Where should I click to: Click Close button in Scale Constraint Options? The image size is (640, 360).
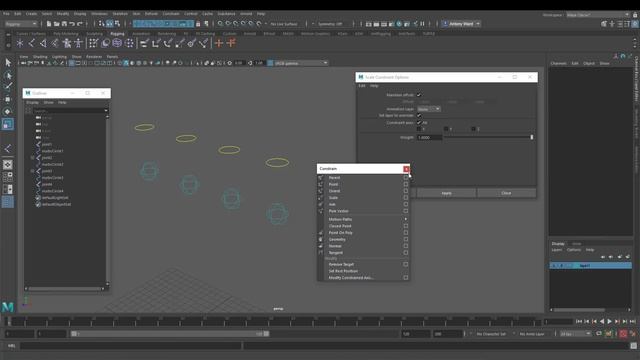(x=506, y=193)
